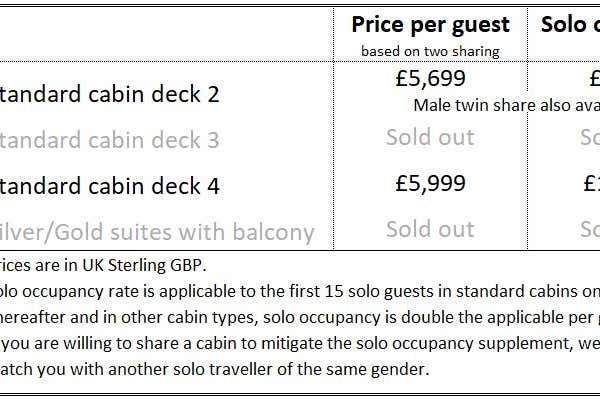The image size is (600, 400).
Task: Click the 'share a cabin to mitigate' line
Action: (300, 343)
